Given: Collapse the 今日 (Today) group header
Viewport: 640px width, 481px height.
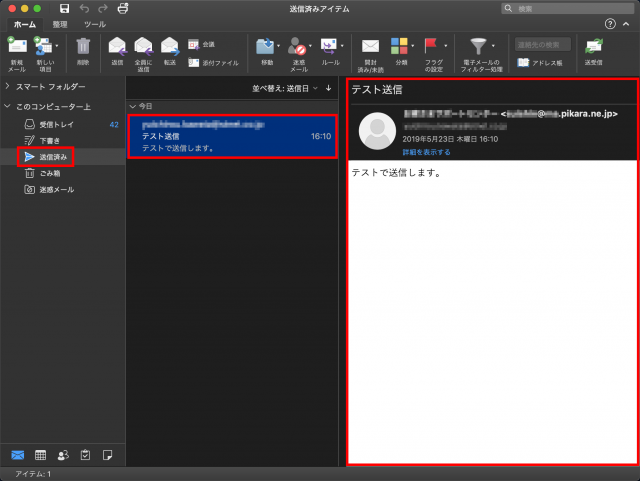Looking at the screenshot, I should click(134, 105).
